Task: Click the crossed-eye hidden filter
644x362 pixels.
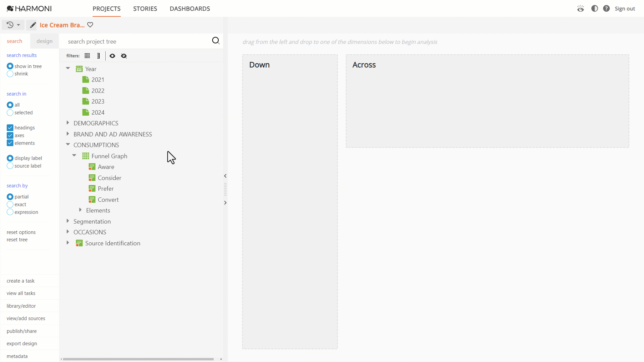Action: [x=124, y=56]
